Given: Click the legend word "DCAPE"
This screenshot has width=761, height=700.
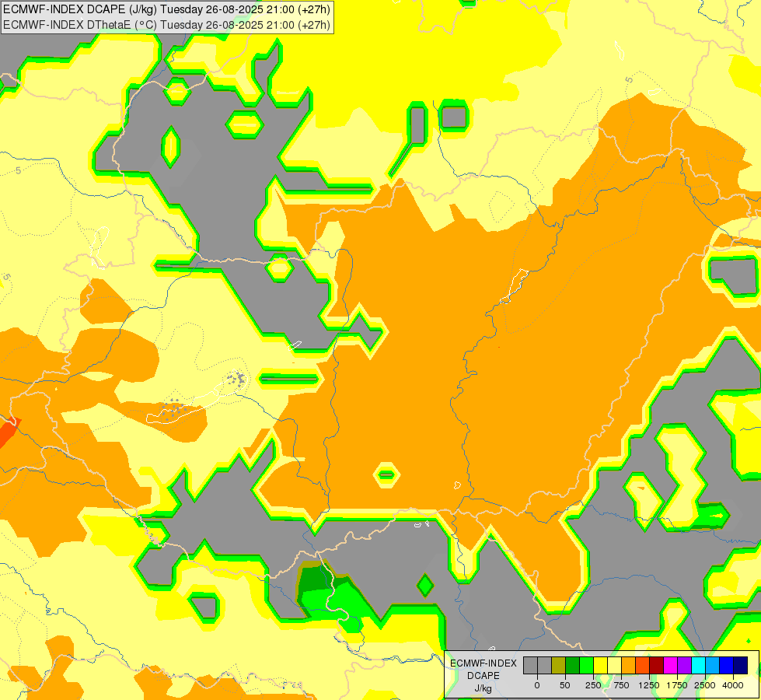Looking at the screenshot, I should 483,676.
